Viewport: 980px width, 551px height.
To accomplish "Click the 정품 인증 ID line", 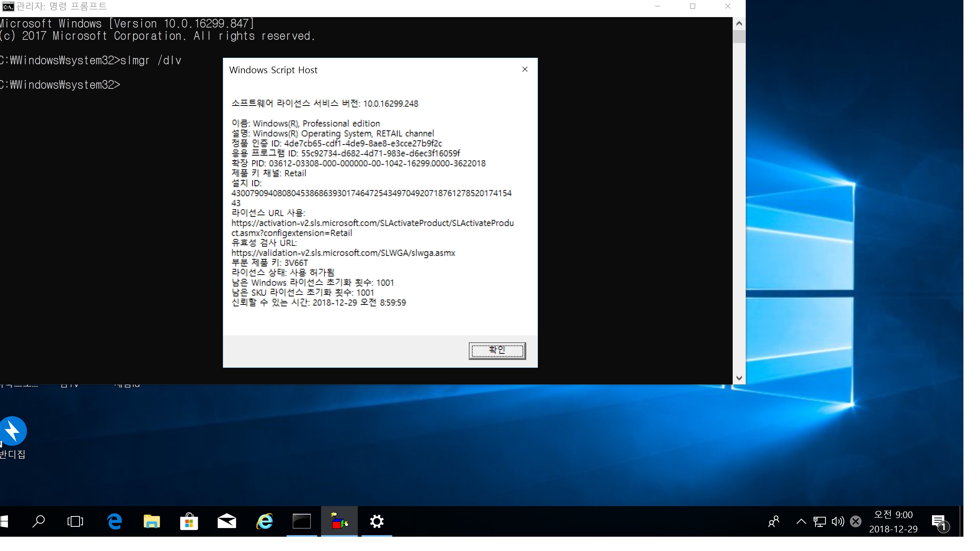I will [337, 143].
